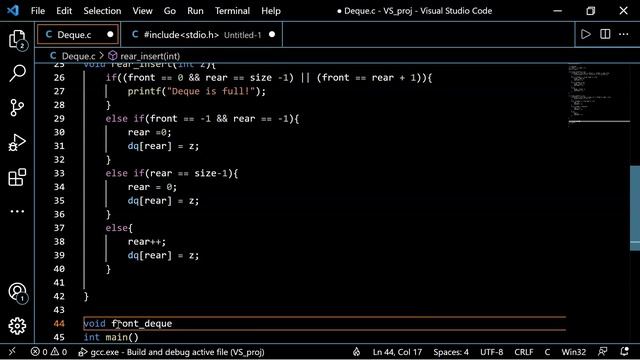Open the Run menu

tap(195, 11)
